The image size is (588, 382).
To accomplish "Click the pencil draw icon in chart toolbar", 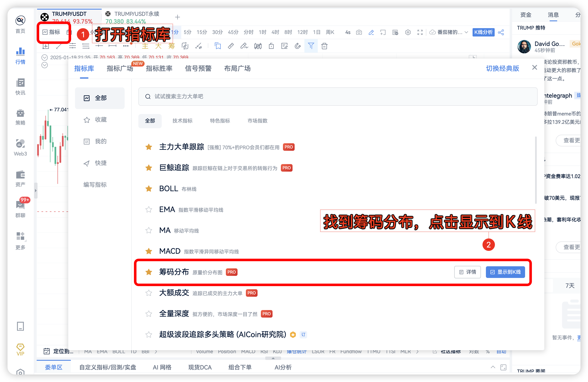I will point(371,32).
